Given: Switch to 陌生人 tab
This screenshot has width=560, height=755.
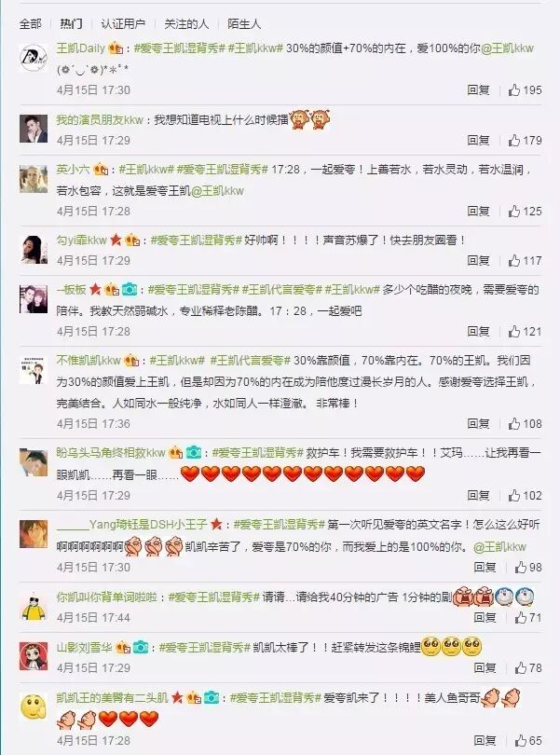Looking at the screenshot, I should tap(243, 23).
